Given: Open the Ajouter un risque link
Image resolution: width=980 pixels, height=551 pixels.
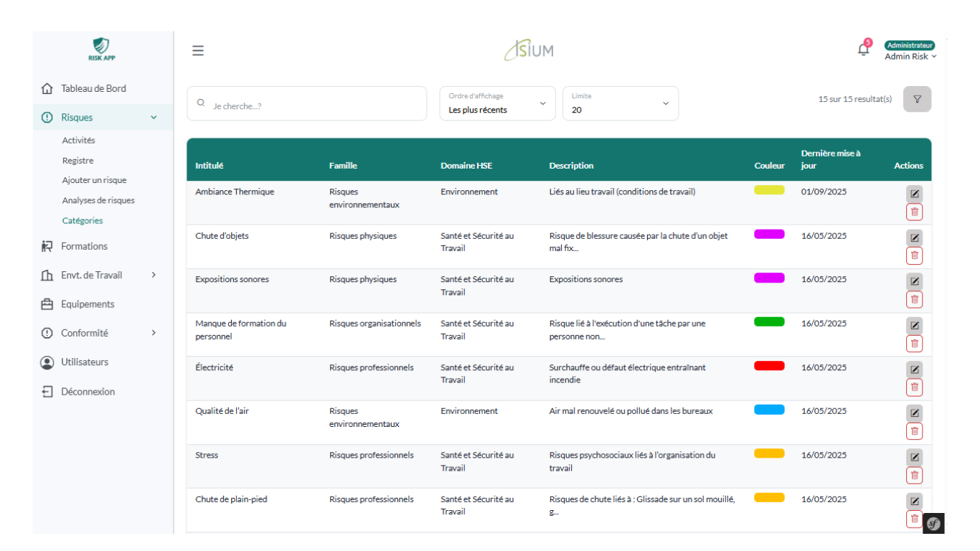Looking at the screenshot, I should click(x=94, y=181).
